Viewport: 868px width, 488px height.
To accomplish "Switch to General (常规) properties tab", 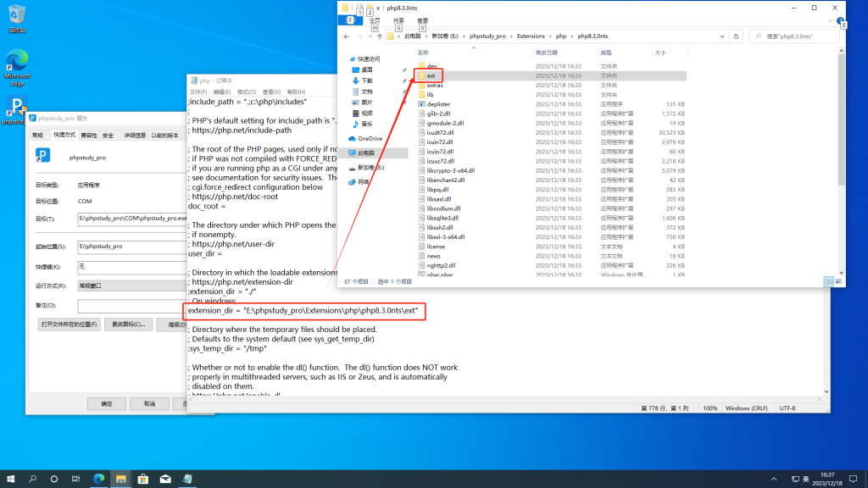I will (37, 136).
